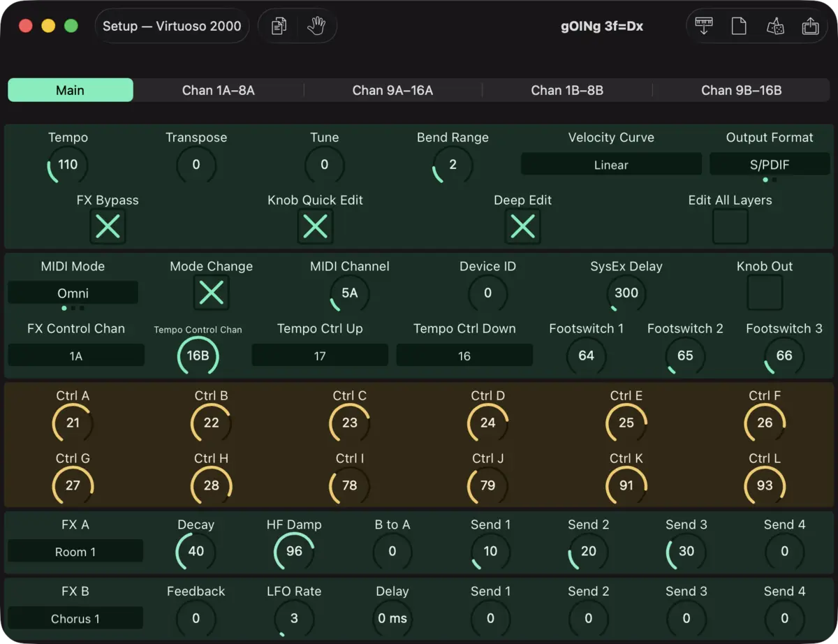This screenshot has width=838, height=644.
Task: Click the Ctrl A knob showing 21
Action: (x=73, y=423)
